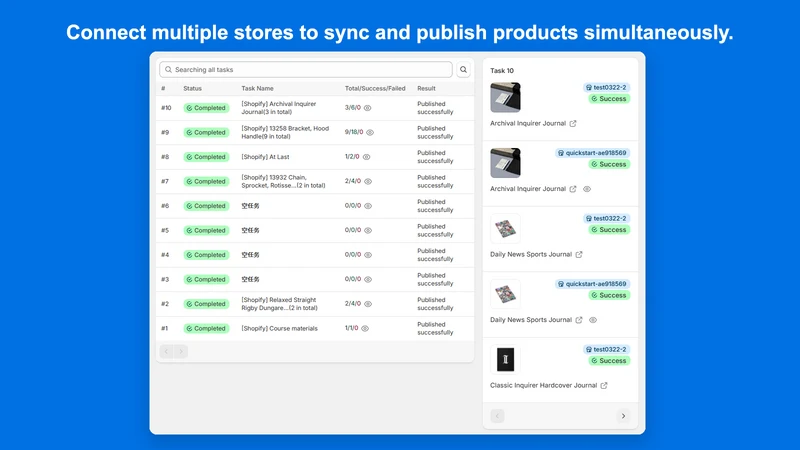
Task: Click Completed status badge for task #8
Action: (206, 157)
